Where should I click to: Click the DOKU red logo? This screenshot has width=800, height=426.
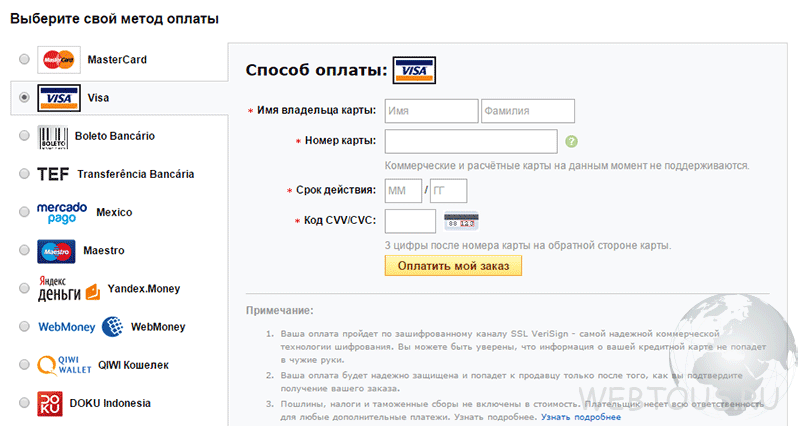point(50,404)
